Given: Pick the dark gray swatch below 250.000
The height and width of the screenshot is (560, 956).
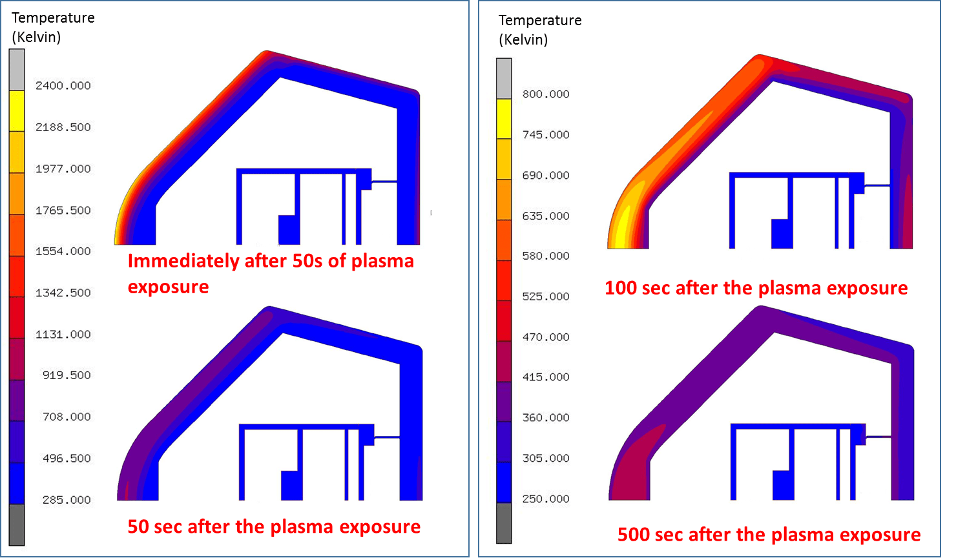Looking at the screenshot, I should pyautogui.click(x=504, y=523).
